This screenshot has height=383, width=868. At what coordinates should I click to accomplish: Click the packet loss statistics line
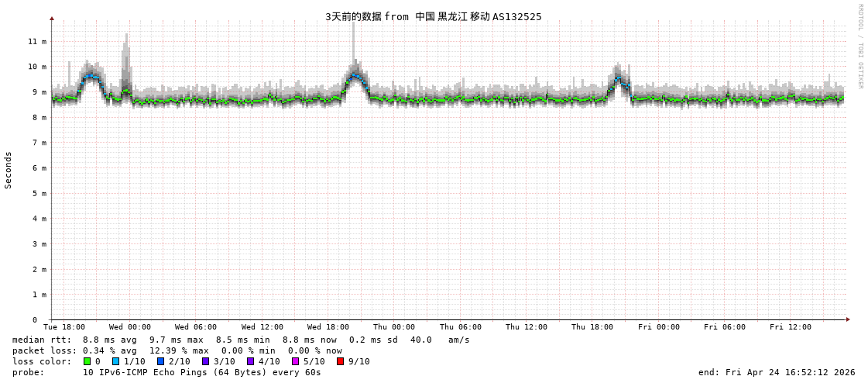(177, 350)
